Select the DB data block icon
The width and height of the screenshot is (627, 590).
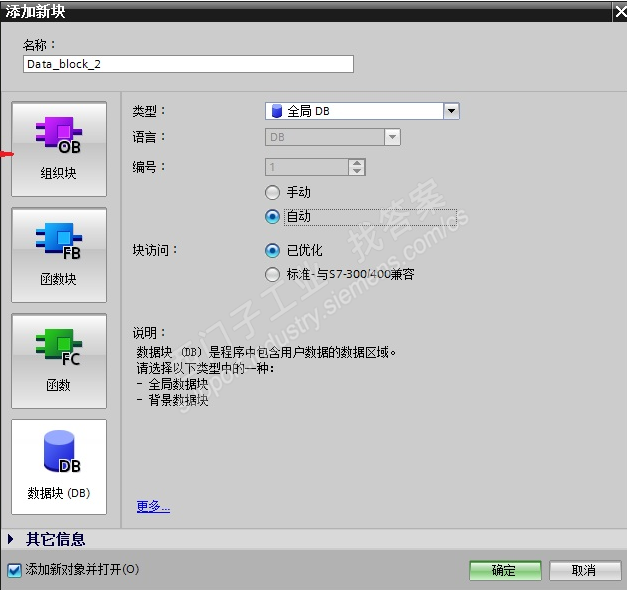pyautogui.click(x=59, y=467)
